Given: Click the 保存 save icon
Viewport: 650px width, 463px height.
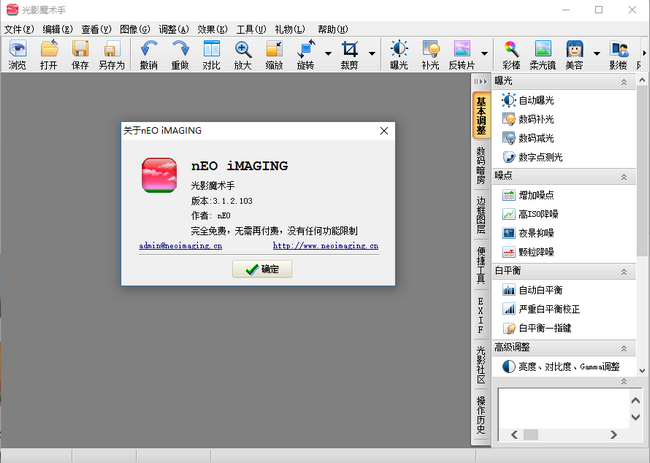Looking at the screenshot, I should [x=80, y=55].
